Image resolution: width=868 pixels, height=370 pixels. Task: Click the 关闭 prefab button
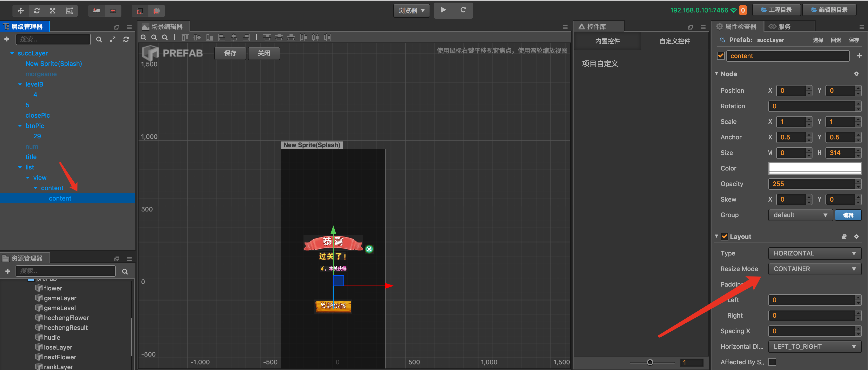tap(264, 53)
